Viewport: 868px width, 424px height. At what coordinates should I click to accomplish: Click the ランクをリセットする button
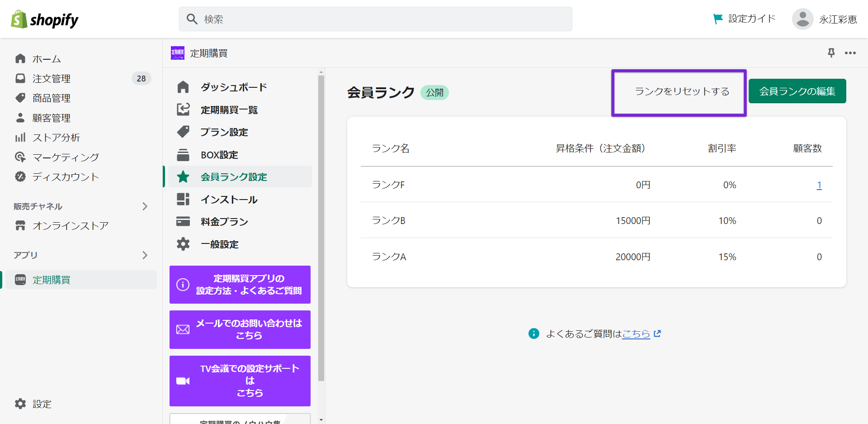[x=682, y=91]
